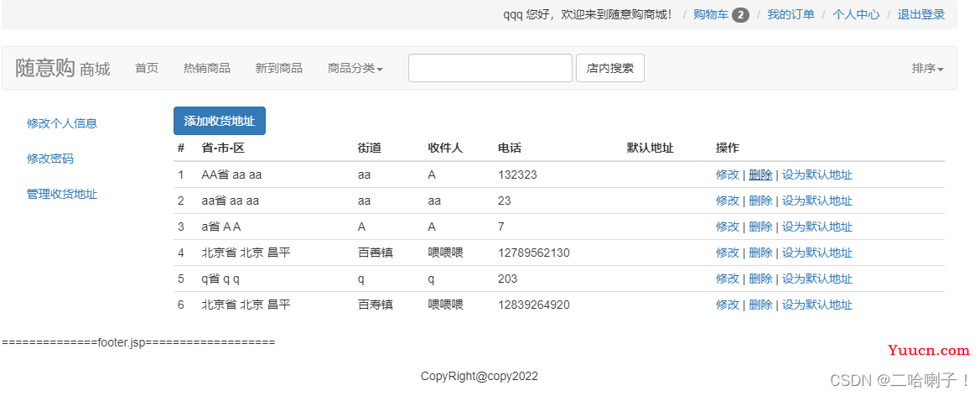Click 删除 for row 5 q省 address
Screen dimensions: 980x396
click(x=760, y=279)
